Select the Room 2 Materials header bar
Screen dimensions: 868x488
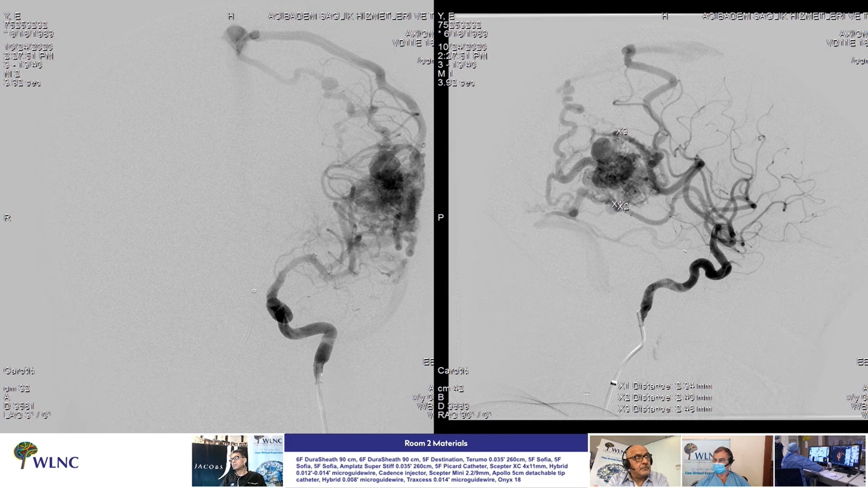[x=436, y=443]
